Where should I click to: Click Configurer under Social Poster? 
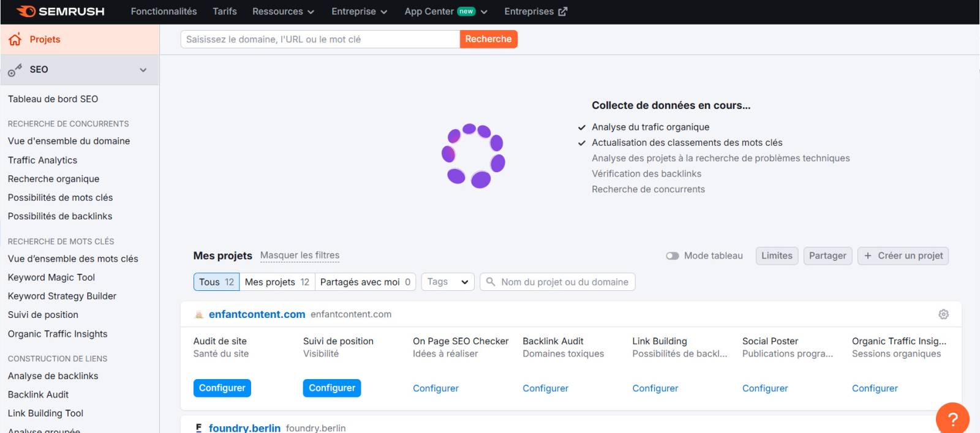(765, 388)
